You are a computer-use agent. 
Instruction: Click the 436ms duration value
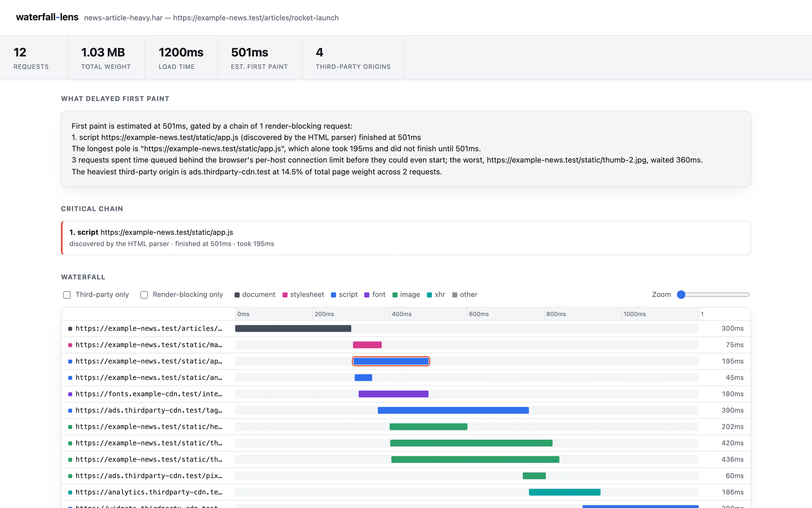click(x=732, y=459)
